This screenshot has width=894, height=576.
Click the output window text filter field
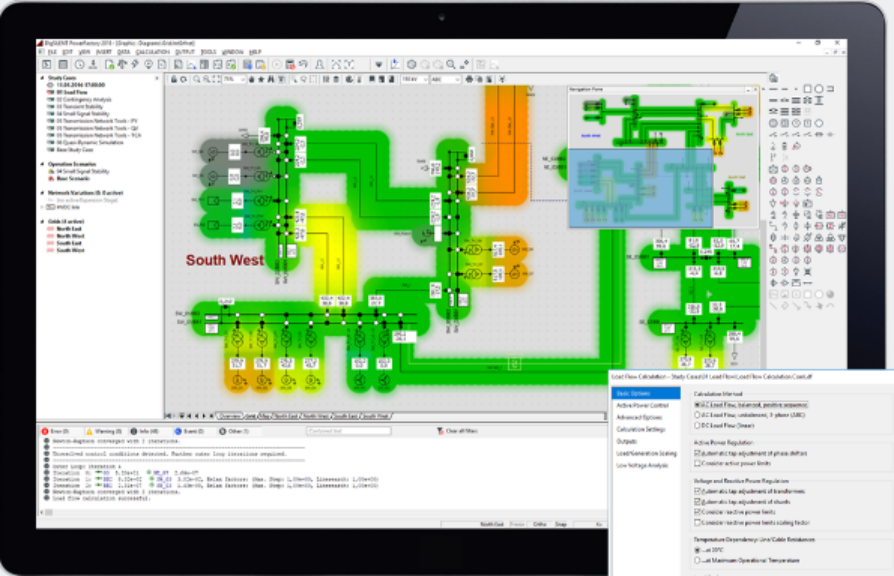348,431
